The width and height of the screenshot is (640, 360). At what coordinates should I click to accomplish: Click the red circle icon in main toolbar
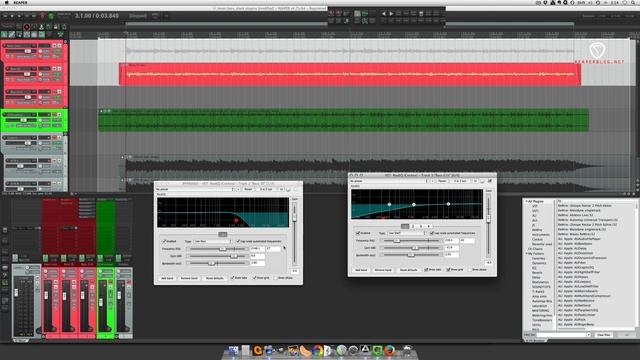tap(27, 27)
